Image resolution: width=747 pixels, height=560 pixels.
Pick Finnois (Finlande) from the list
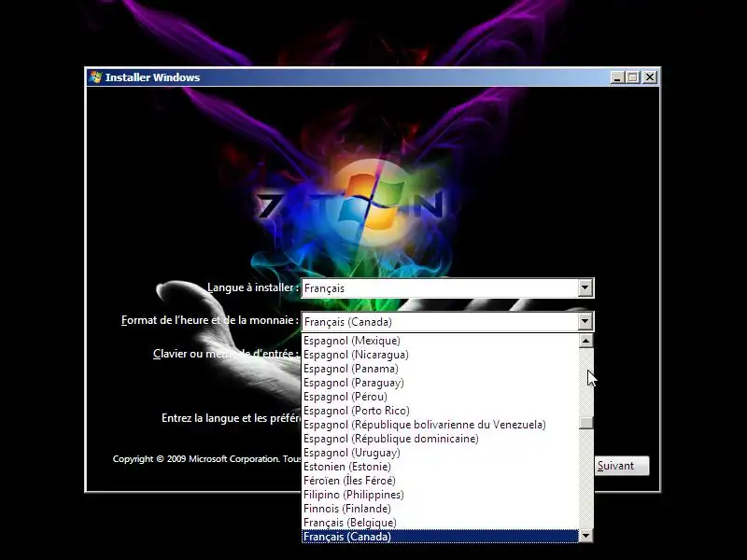(x=440, y=509)
